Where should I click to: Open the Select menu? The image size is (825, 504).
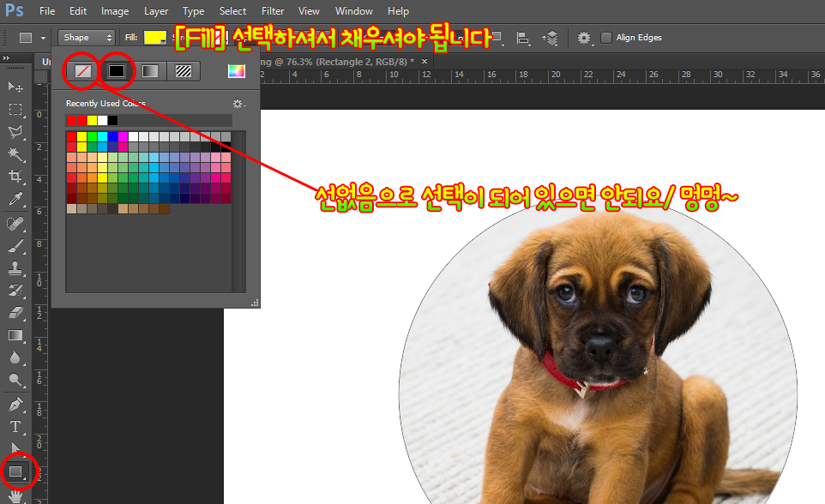point(232,11)
